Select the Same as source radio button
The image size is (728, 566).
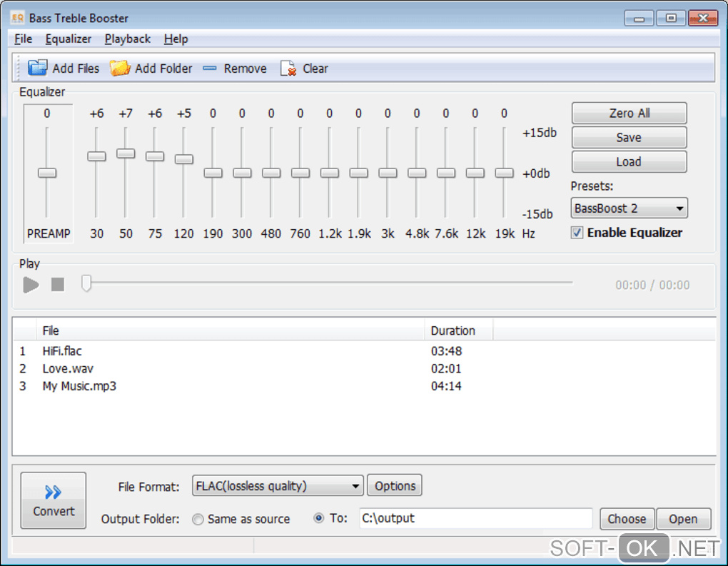[x=198, y=519]
